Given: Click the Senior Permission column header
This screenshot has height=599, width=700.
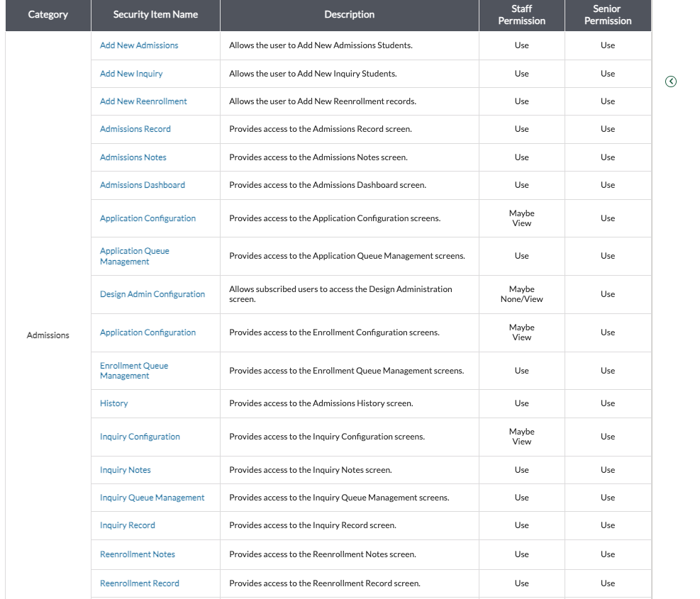Looking at the screenshot, I should (x=608, y=15).
